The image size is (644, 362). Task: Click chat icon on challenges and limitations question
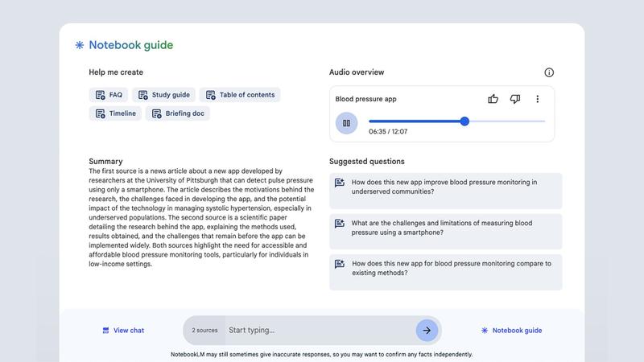340,224
